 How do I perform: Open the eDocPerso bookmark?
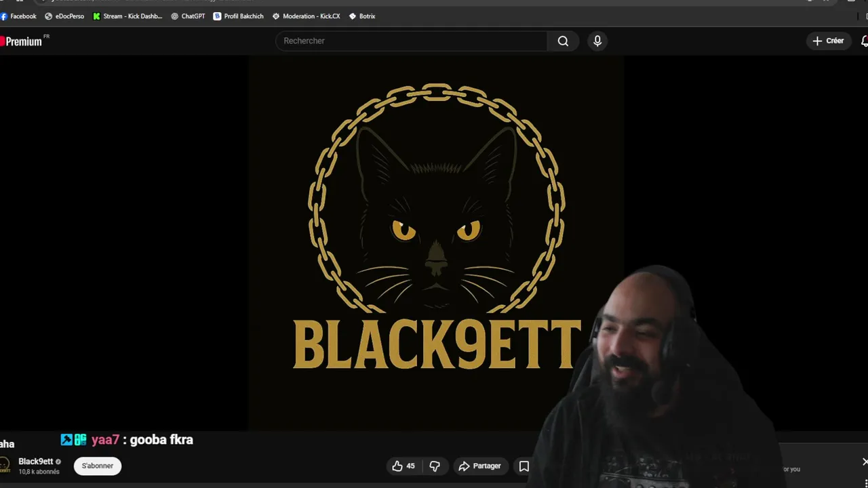pyautogui.click(x=64, y=16)
